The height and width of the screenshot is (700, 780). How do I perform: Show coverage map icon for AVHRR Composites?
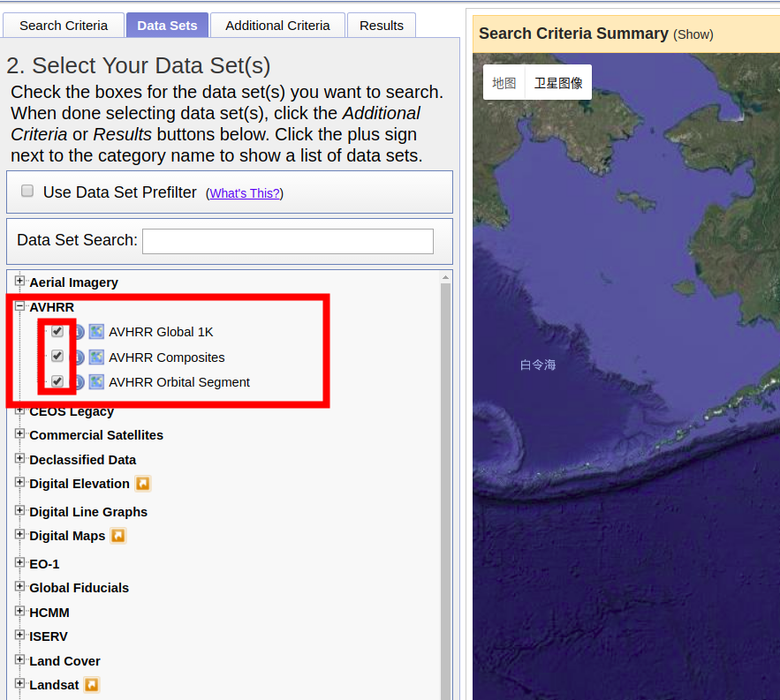point(96,357)
